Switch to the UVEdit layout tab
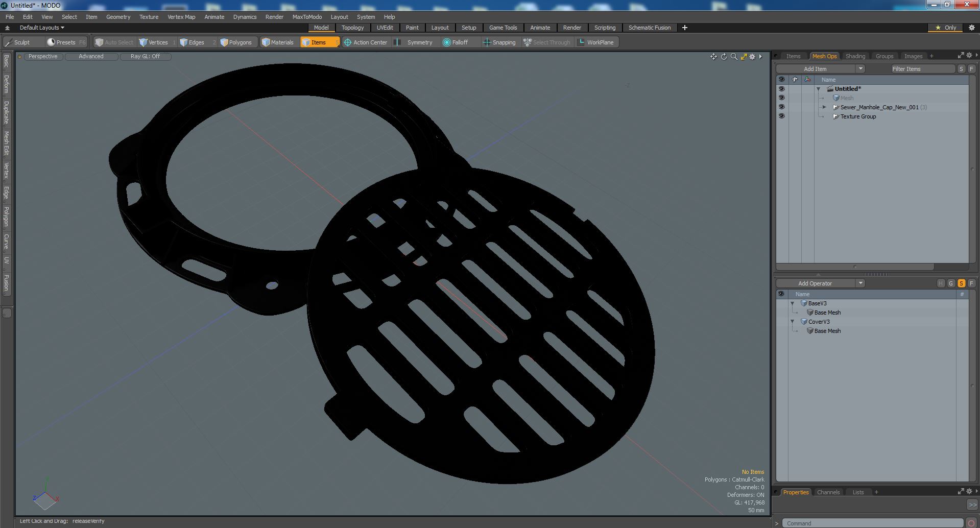980x528 pixels. (385, 28)
